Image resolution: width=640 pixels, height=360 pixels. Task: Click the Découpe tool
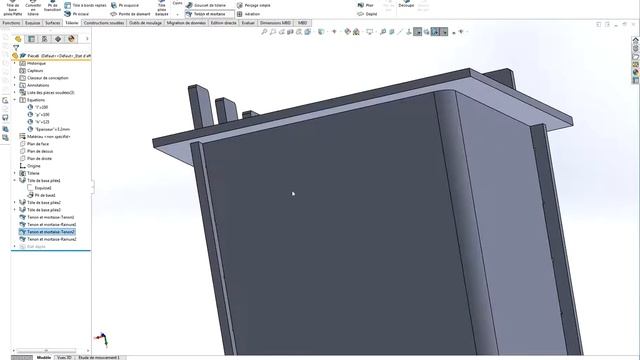click(x=406, y=4)
